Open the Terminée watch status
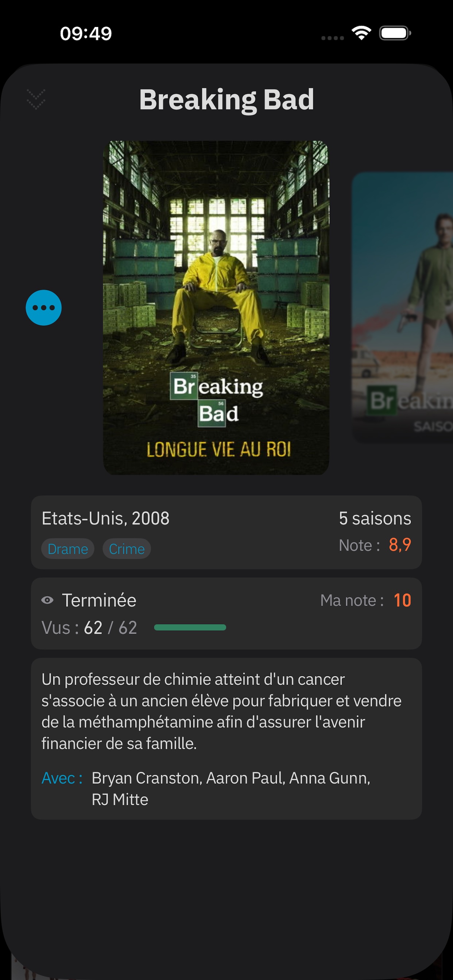453x980 pixels. pyautogui.click(x=99, y=600)
